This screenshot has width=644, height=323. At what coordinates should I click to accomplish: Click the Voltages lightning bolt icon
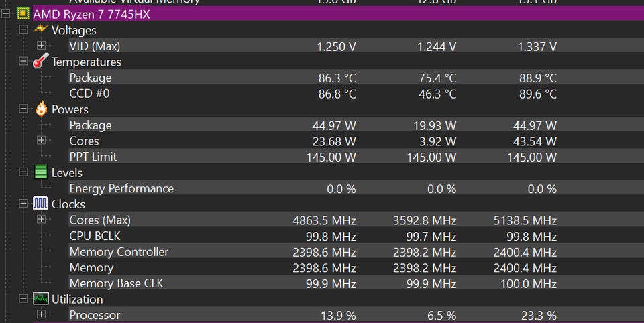(40, 29)
